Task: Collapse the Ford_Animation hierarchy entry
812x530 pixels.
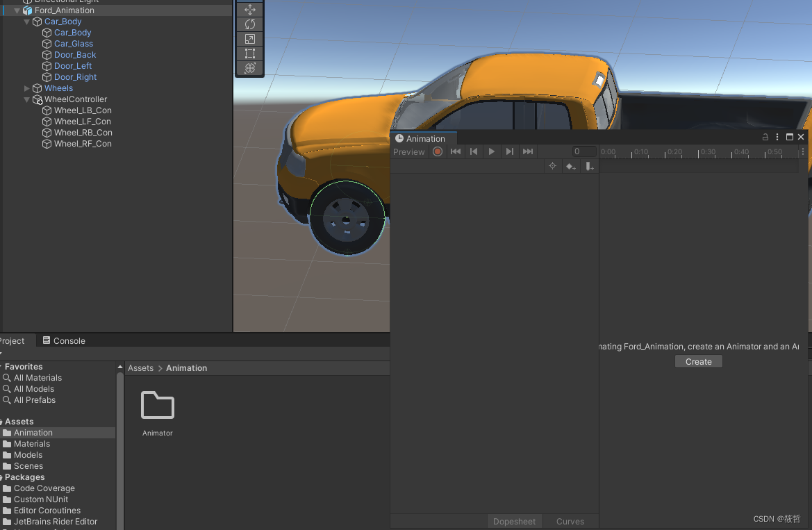Action: pyautogui.click(x=17, y=10)
